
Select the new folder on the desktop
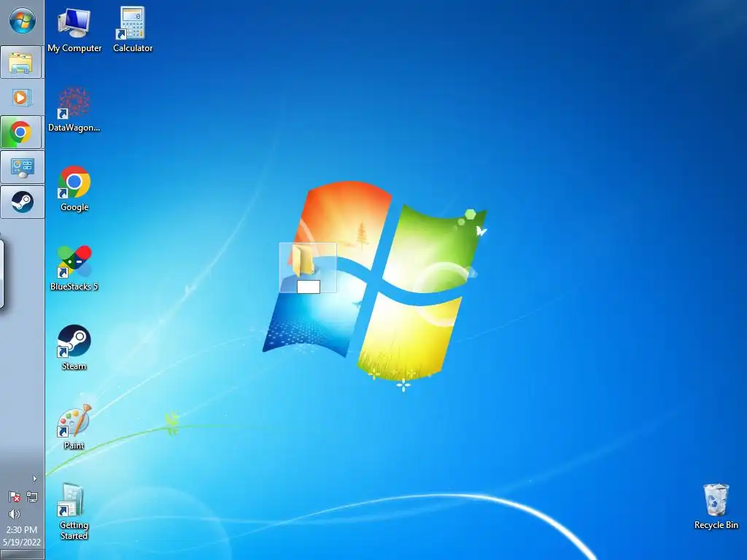pyautogui.click(x=308, y=268)
